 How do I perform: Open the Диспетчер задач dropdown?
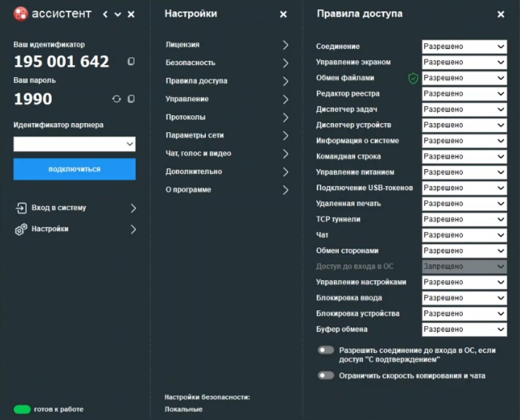pyautogui.click(x=464, y=110)
